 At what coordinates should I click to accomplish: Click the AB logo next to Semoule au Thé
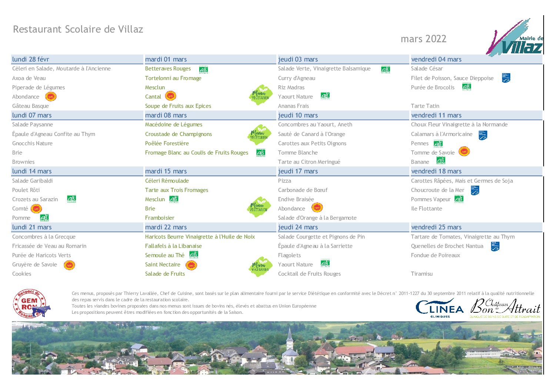(x=194, y=254)
